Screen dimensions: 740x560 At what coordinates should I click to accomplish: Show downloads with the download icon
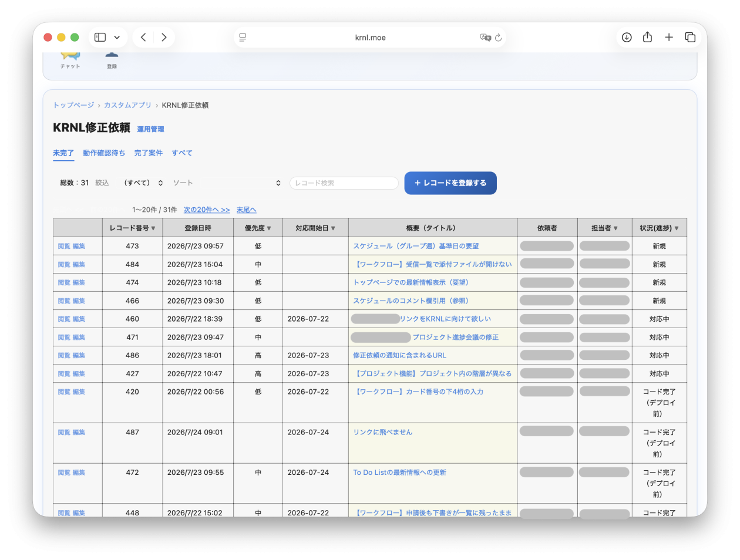click(x=627, y=37)
